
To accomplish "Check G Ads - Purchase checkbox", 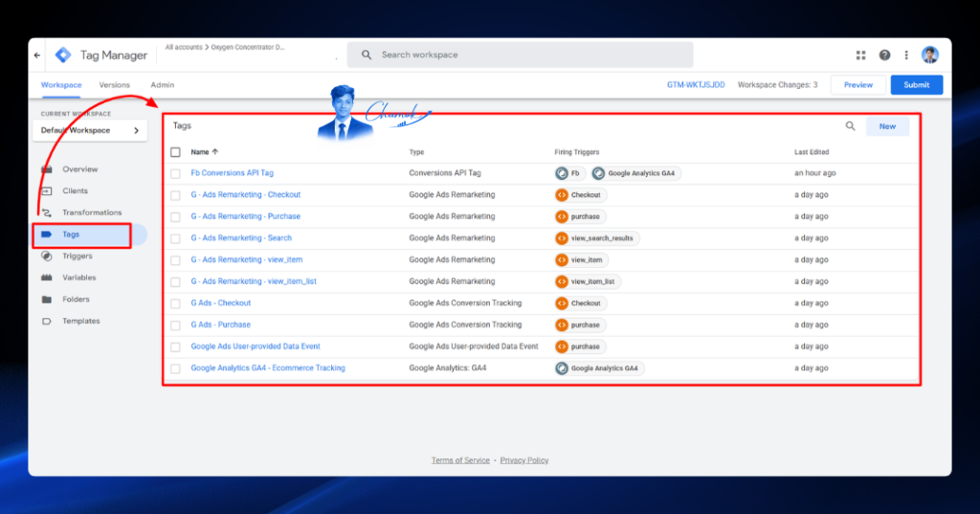I will tap(176, 325).
